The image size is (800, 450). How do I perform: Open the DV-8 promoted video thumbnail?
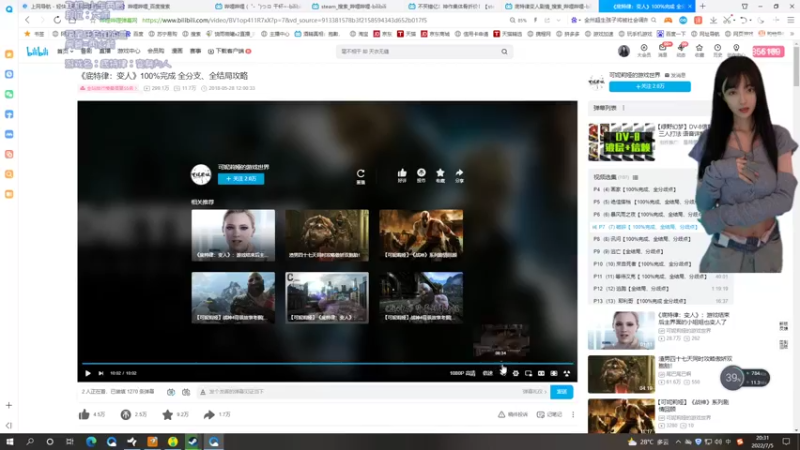tap(621, 142)
